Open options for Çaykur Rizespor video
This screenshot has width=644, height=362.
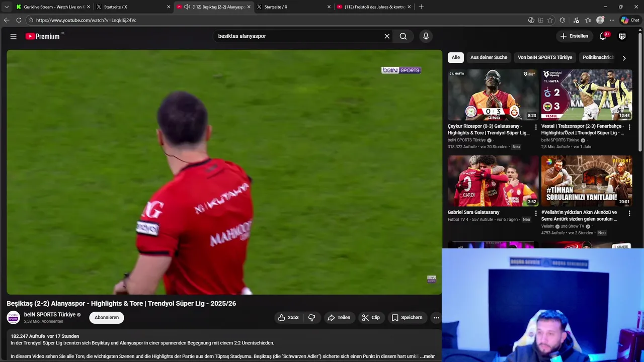pyautogui.click(x=535, y=127)
